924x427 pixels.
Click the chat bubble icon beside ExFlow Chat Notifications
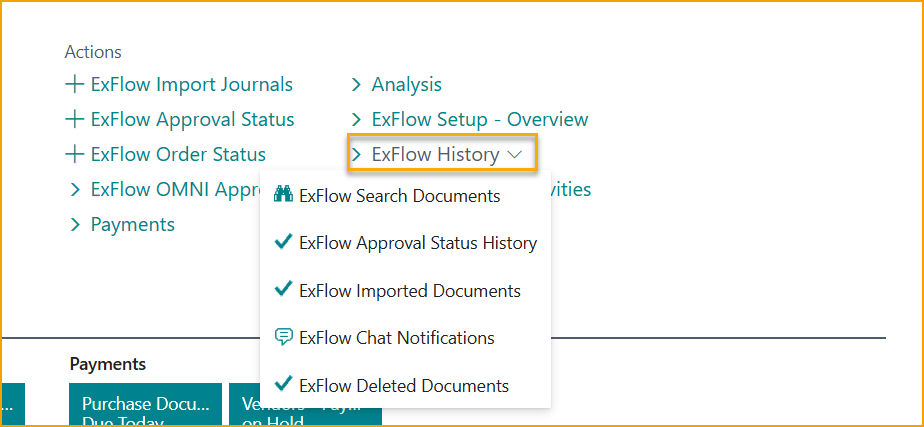point(283,337)
